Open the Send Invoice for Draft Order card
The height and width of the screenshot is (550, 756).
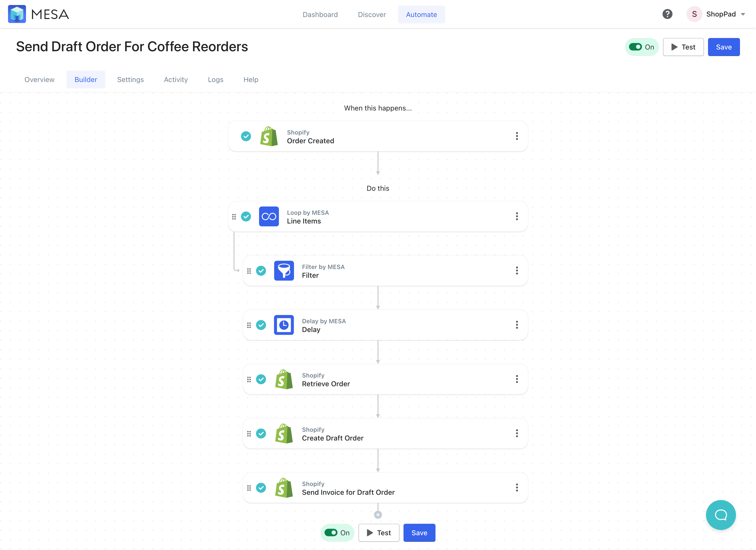click(x=385, y=488)
